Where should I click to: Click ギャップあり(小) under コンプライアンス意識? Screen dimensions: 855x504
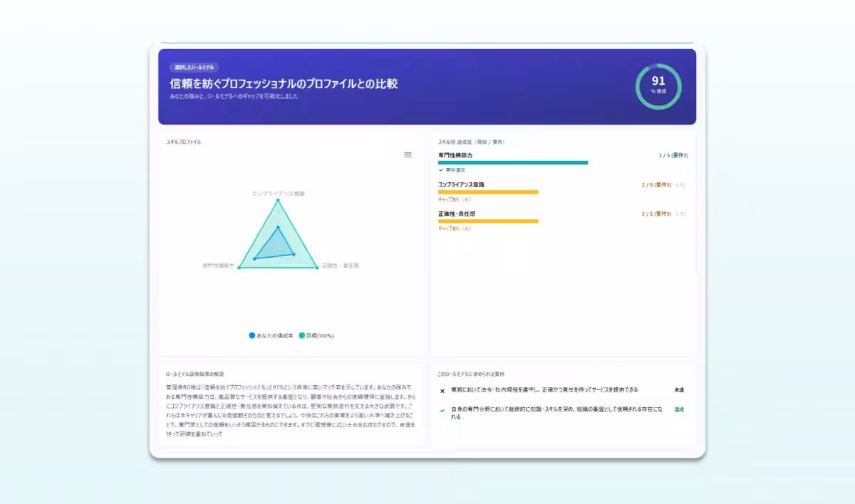(x=455, y=199)
